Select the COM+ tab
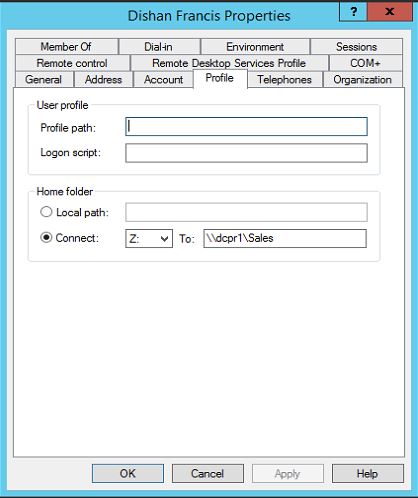418x498 pixels. tap(365, 63)
